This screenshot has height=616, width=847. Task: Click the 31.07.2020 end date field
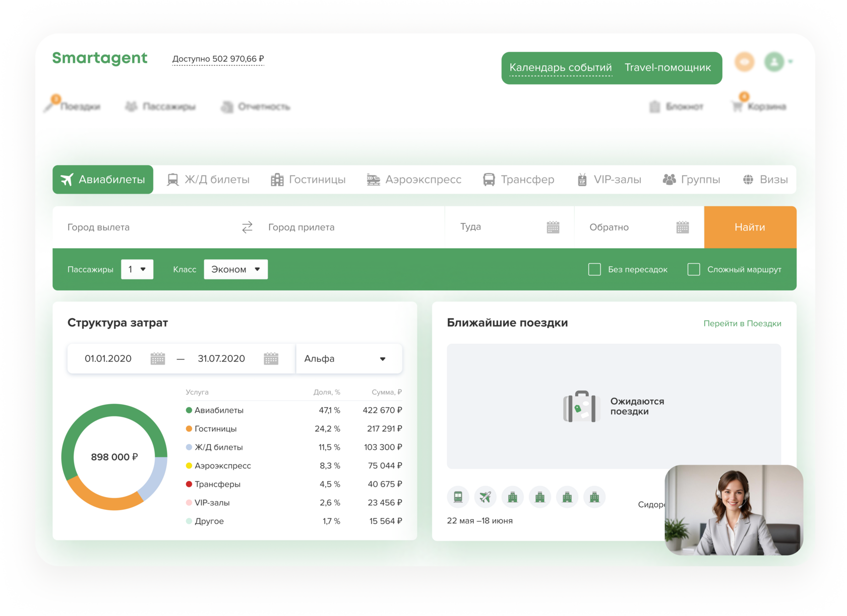[x=221, y=358]
